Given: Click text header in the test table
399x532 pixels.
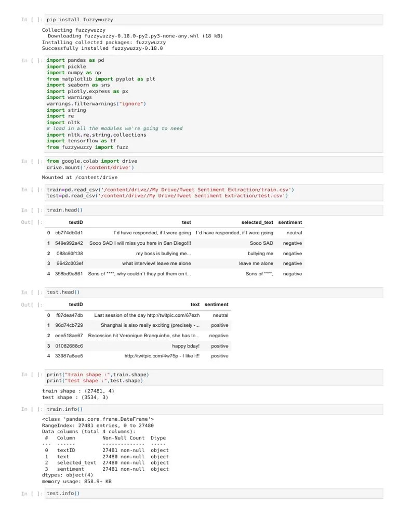Looking at the screenshot, I should [x=195, y=304].
